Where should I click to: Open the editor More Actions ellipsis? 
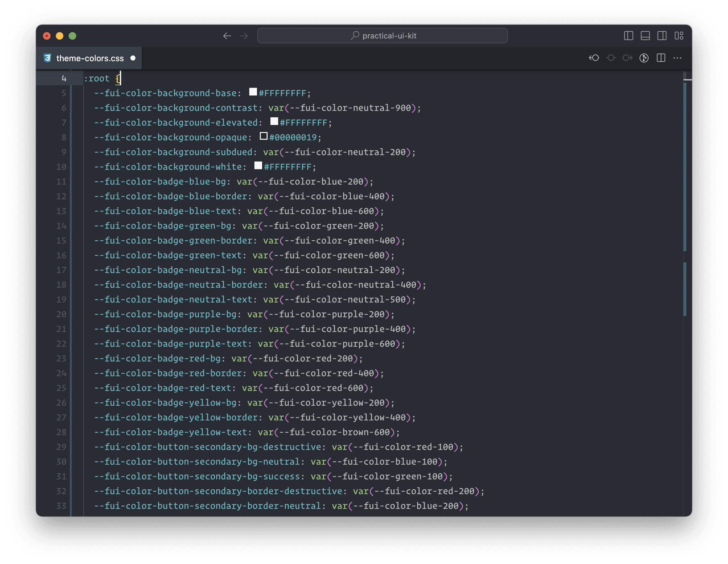click(677, 58)
